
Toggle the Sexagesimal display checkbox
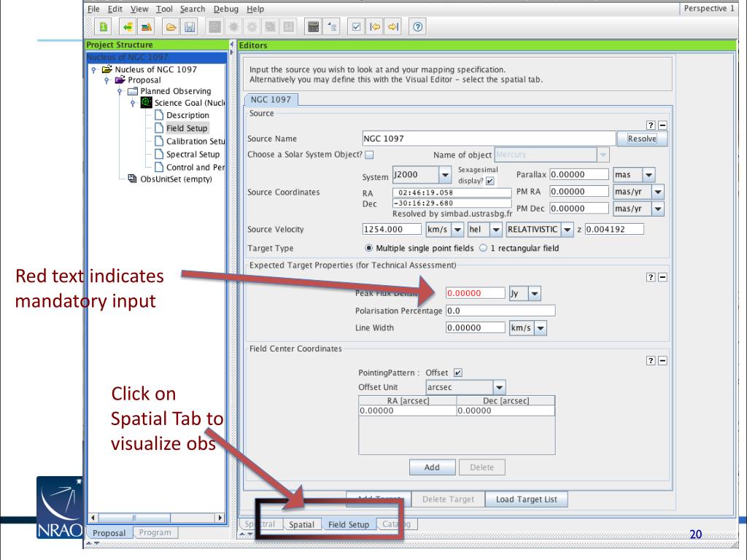pyautogui.click(x=489, y=181)
